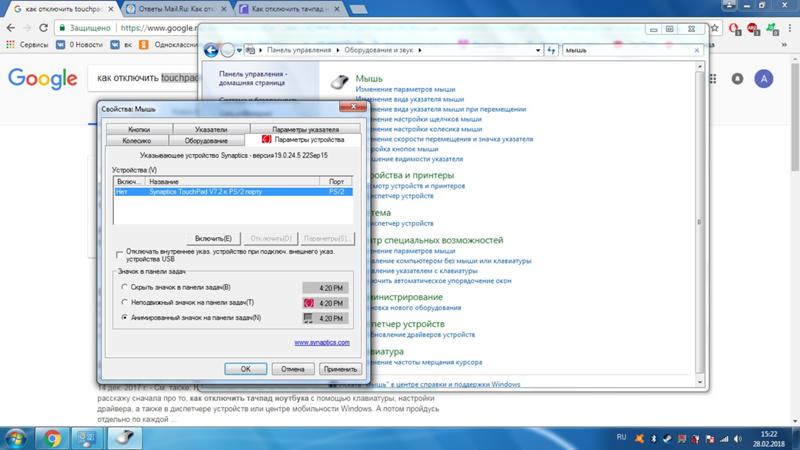Image resolution: width=800 pixels, height=450 pixels.
Task: Click Chrome back arrow icon
Action: point(11,28)
